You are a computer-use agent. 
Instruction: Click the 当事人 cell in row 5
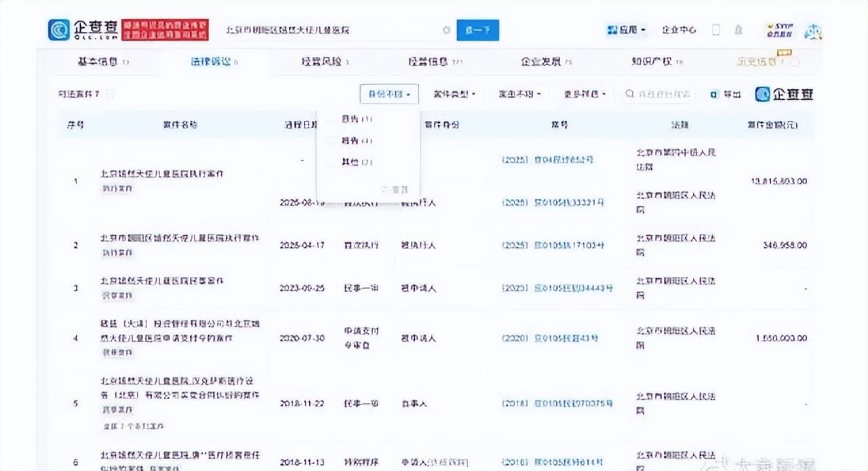(x=414, y=403)
